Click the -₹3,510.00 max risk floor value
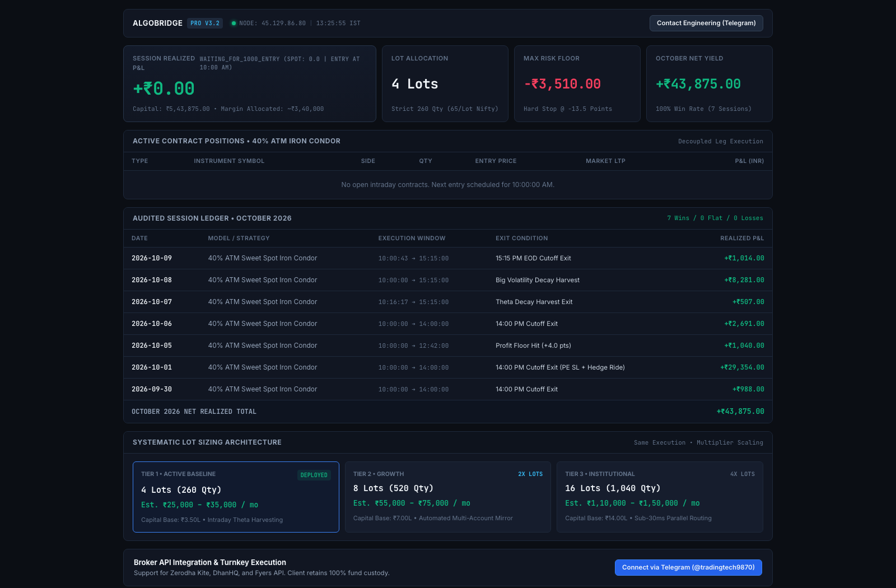Image resolution: width=896 pixels, height=588 pixels. [562, 84]
